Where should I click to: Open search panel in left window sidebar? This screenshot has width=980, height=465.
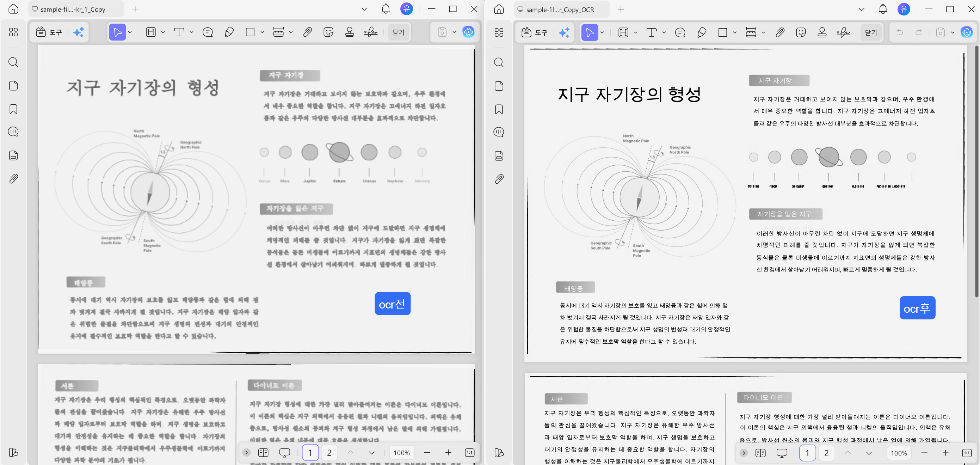[13, 62]
